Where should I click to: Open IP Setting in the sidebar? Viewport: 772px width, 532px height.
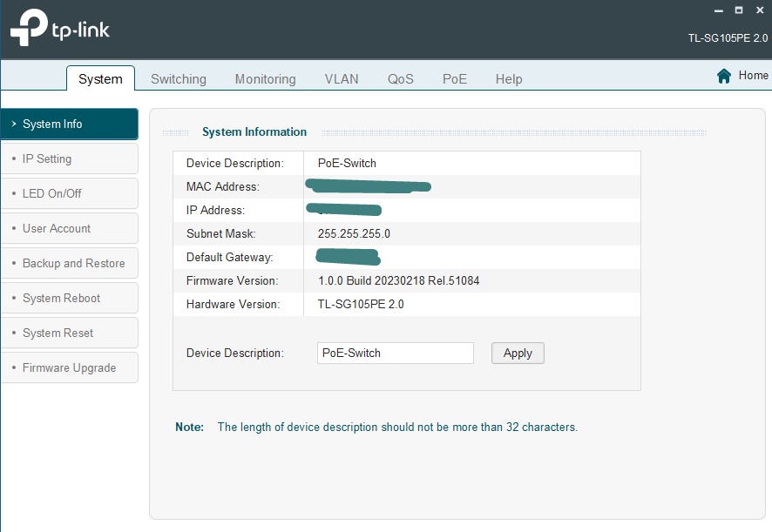coord(69,159)
